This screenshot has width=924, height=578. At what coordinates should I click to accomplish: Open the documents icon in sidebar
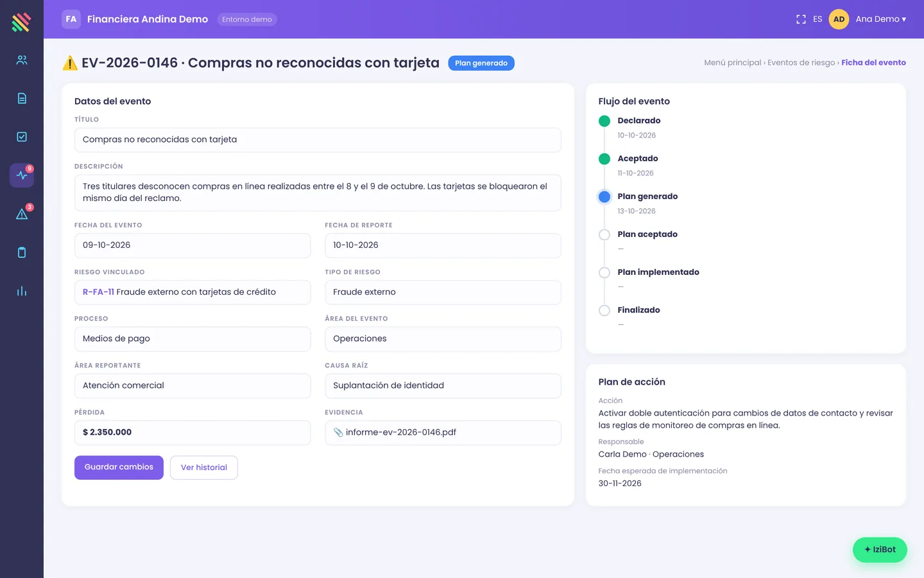coord(22,98)
